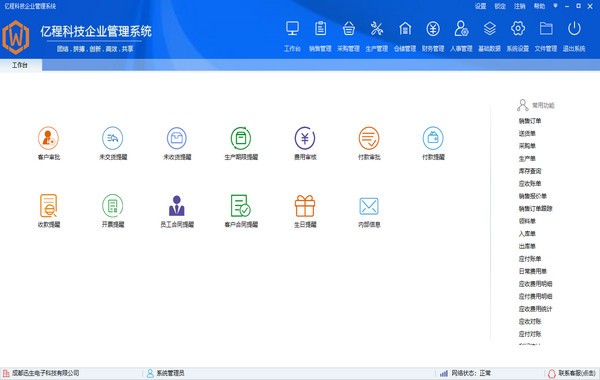The image size is (600, 380).
Task: Open 生产单 shortcut link
Action: point(527,158)
